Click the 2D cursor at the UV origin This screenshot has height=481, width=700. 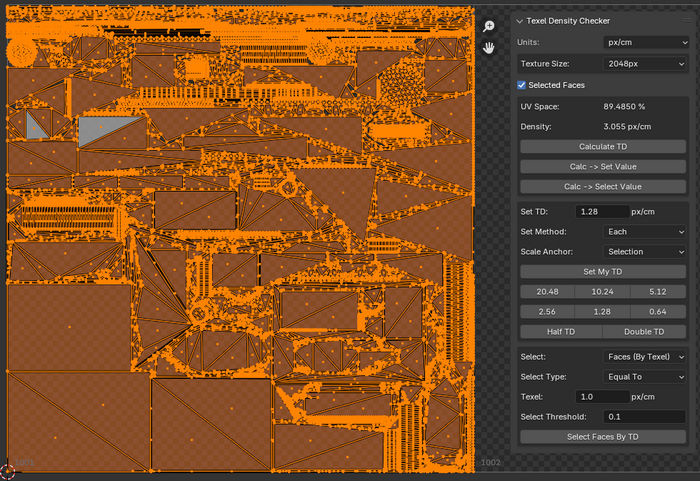(x=8, y=471)
